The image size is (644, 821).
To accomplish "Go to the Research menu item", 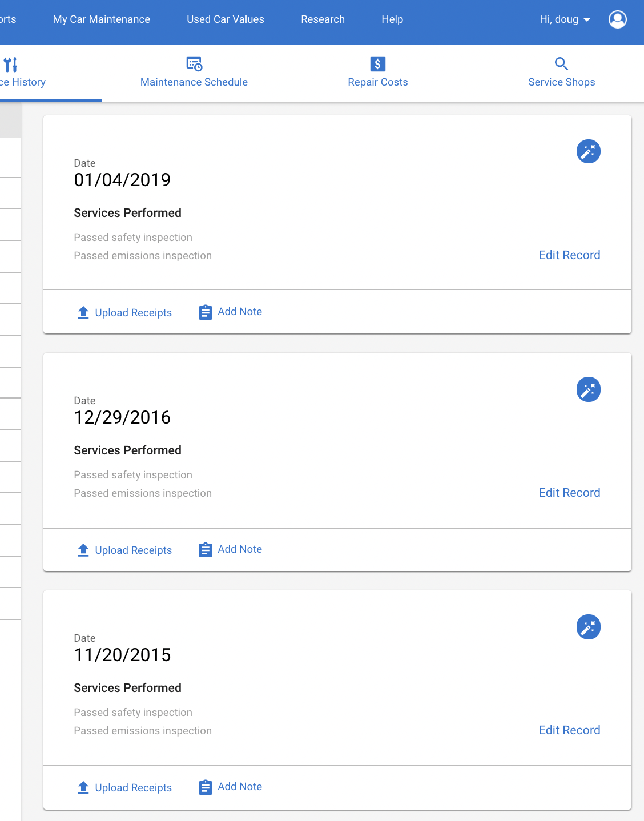I will click(323, 19).
